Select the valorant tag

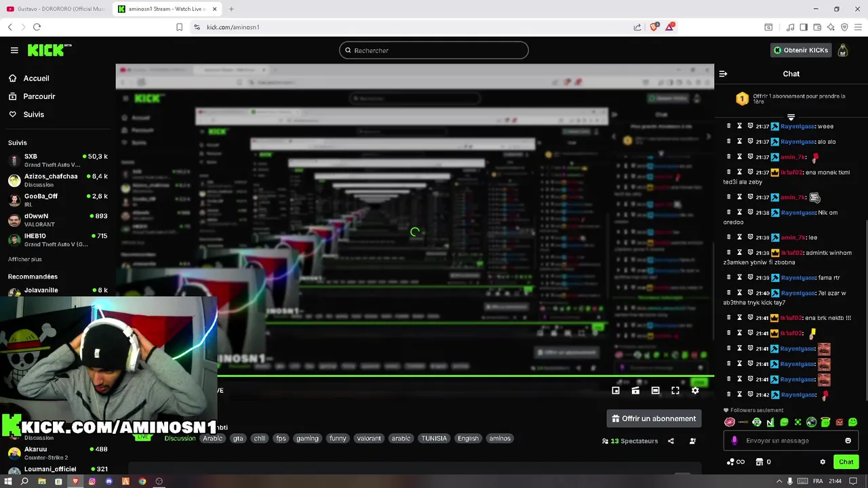tap(369, 439)
